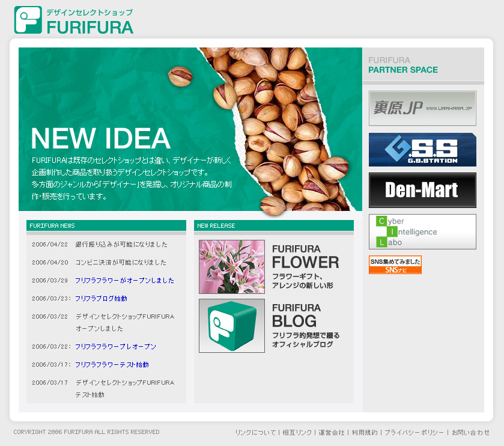Click the news date 2006/03/17 テスト始動 row

103,388
